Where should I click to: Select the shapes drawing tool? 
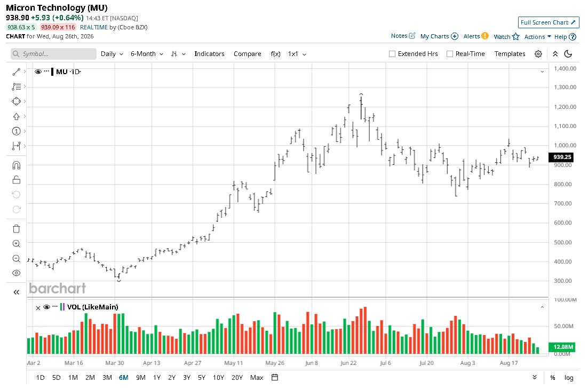click(x=16, y=101)
